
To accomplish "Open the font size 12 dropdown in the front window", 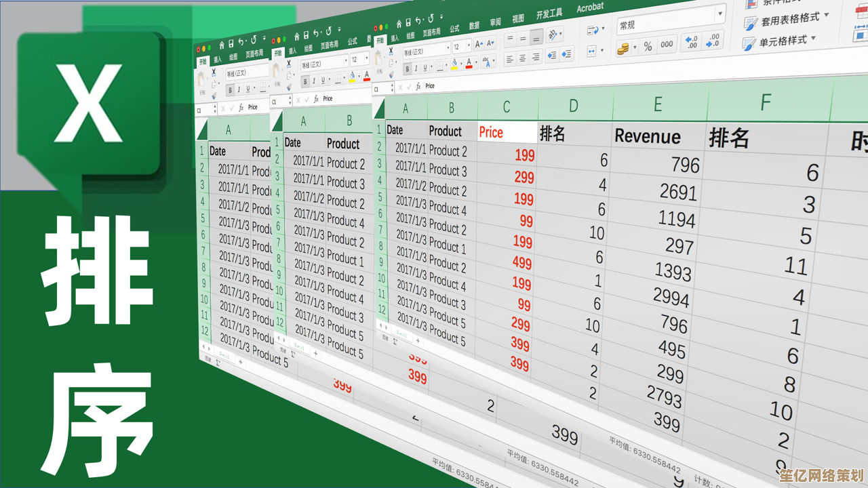I will pos(469,45).
